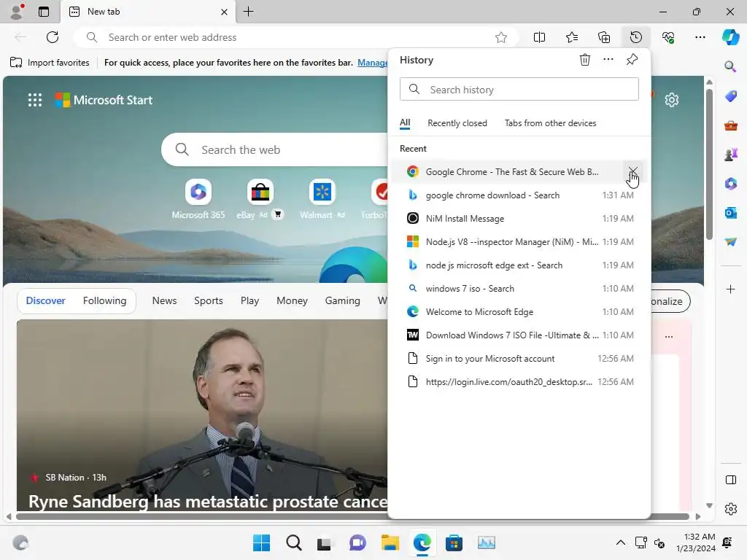This screenshot has width=747, height=560.
Task: Select the Discover feed tab
Action: (46, 300)
